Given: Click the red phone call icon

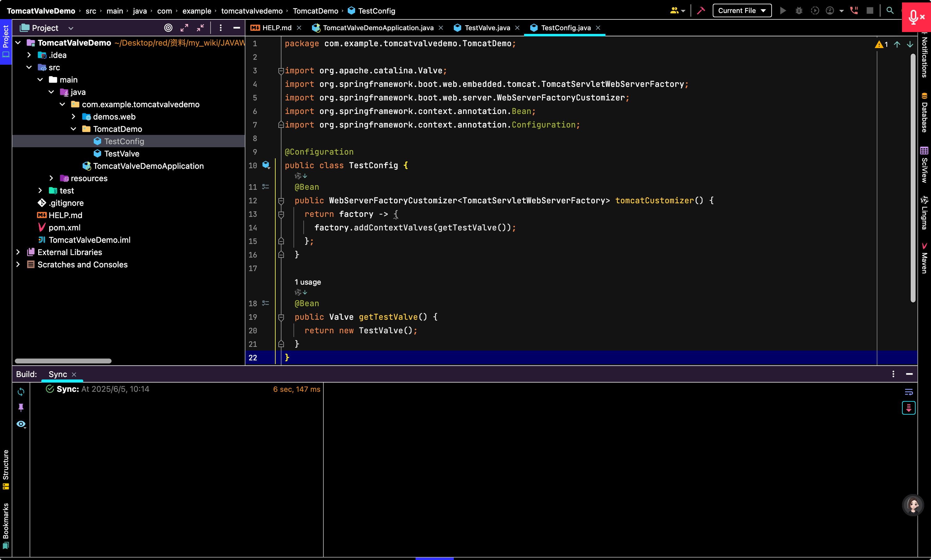Looking at the screenshot, I should [854, 10].
